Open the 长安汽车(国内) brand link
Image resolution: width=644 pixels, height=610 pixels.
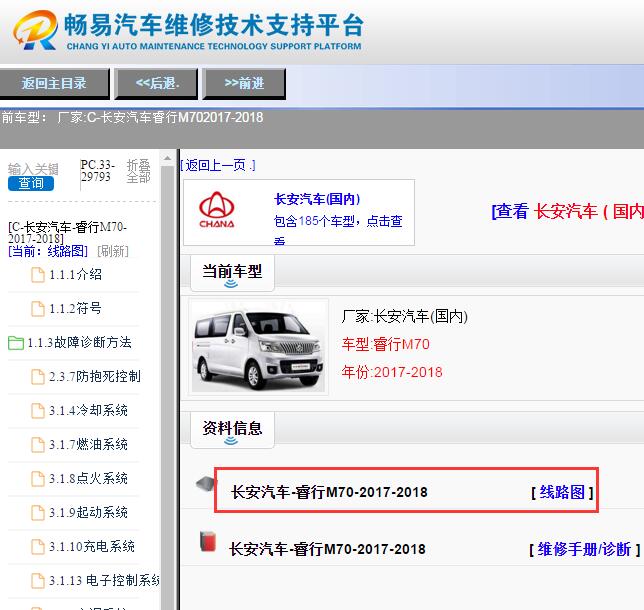[317, 199]
